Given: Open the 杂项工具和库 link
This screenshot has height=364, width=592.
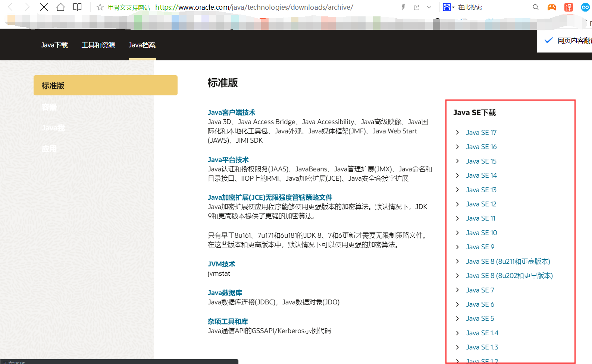Looking at the screenshot, I should click(228, 322).
